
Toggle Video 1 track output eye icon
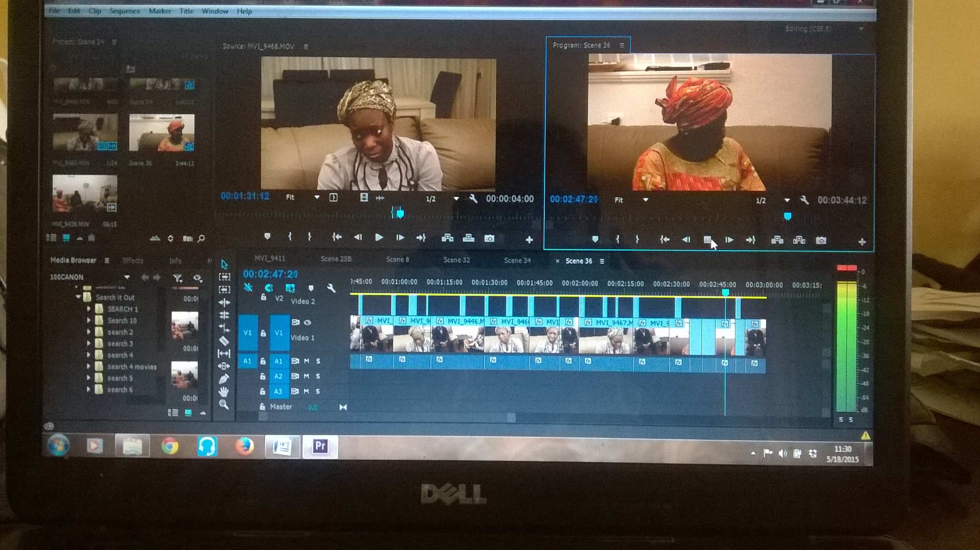click(307, 322)
